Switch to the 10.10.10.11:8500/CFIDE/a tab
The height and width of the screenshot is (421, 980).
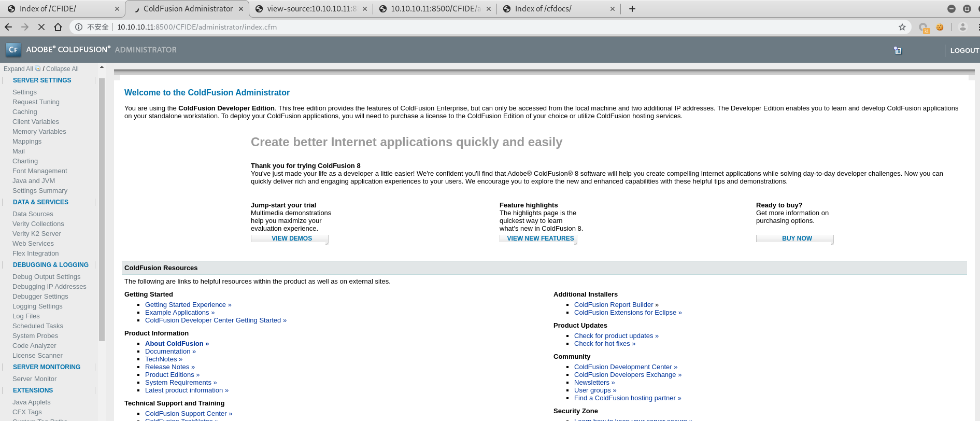[x=434, y=9]
